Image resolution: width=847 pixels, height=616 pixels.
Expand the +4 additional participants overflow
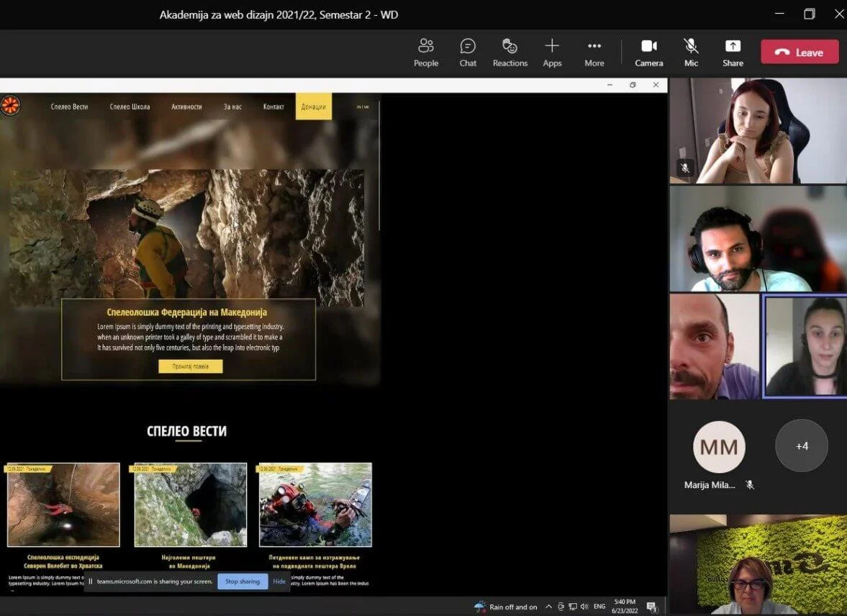click(x=802, y=446)
